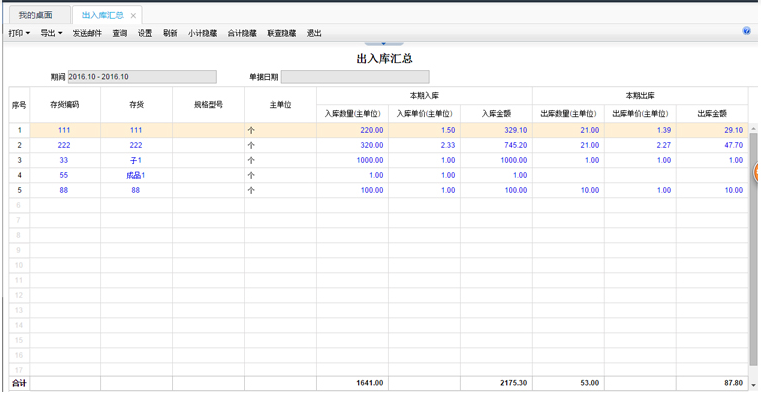
Task: Select row number 4 in the 序号 column
Action: [x=19, y=175]
